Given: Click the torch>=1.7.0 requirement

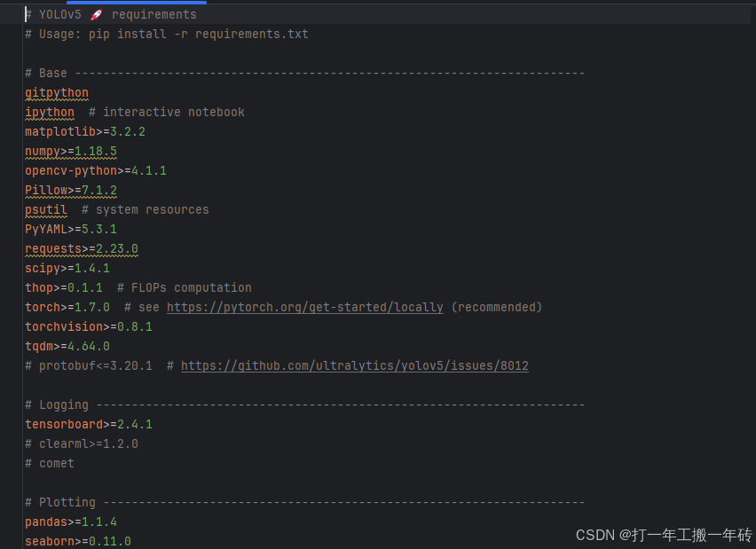Looking at the screenshot, I should (67, 307).
